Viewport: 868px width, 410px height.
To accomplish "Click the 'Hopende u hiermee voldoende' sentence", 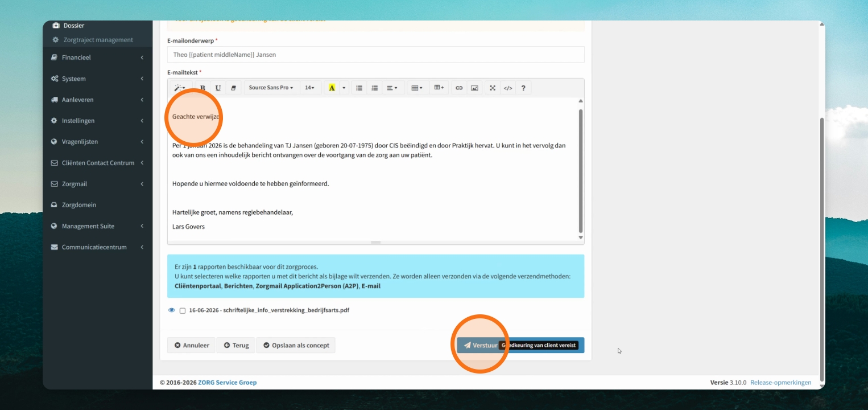I will [x=251, y=183].
